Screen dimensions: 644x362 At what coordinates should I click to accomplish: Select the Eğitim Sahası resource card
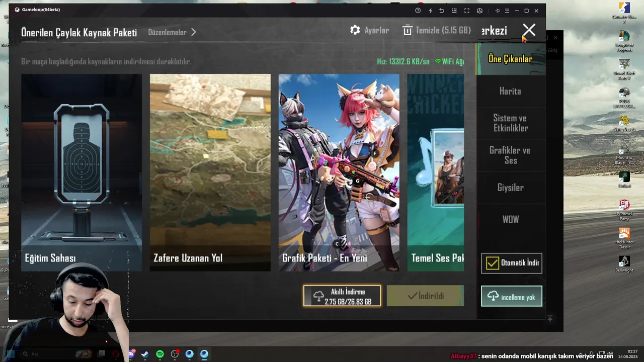click(82, 172)
